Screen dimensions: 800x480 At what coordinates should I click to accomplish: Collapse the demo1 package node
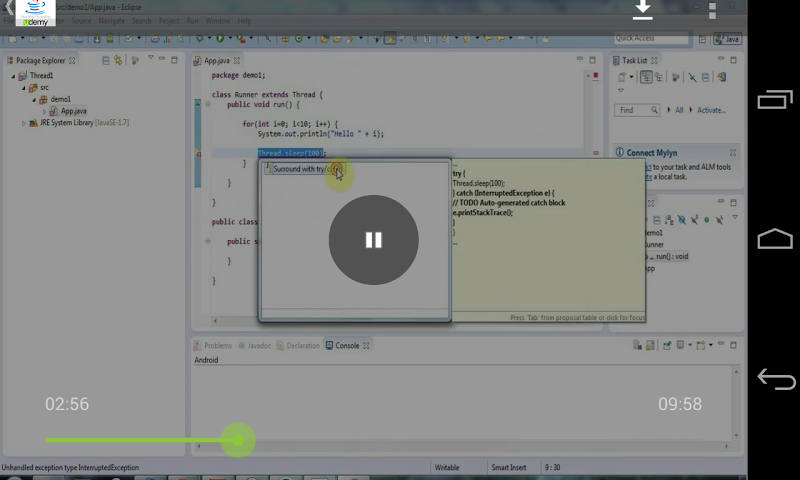pyautogui.click(x=34, y=99)
